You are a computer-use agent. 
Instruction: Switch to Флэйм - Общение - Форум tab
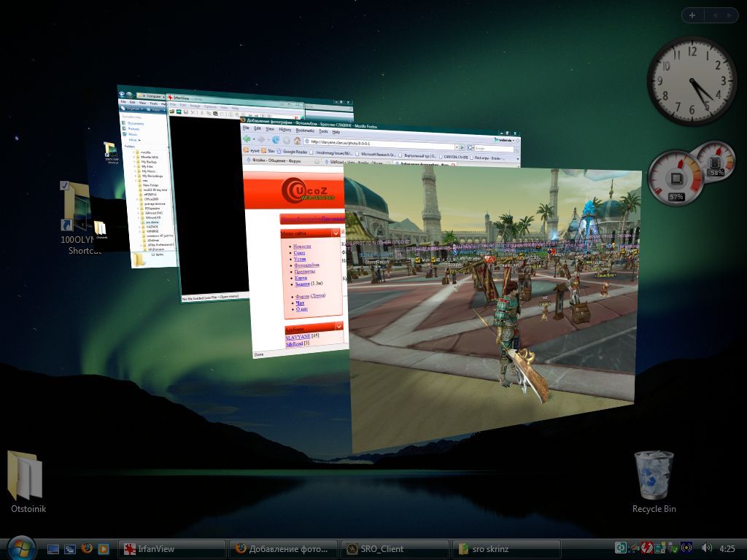(x=280, y=160)
